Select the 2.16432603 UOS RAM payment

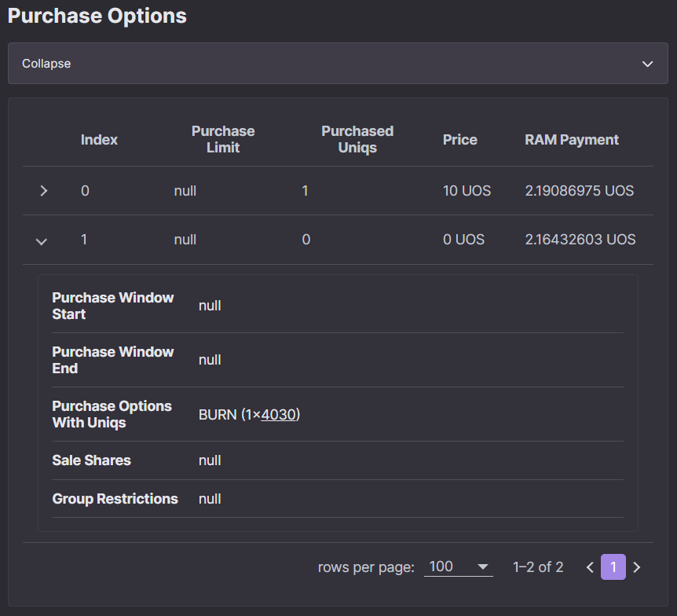pyautogui.click(x=580, y=240)
